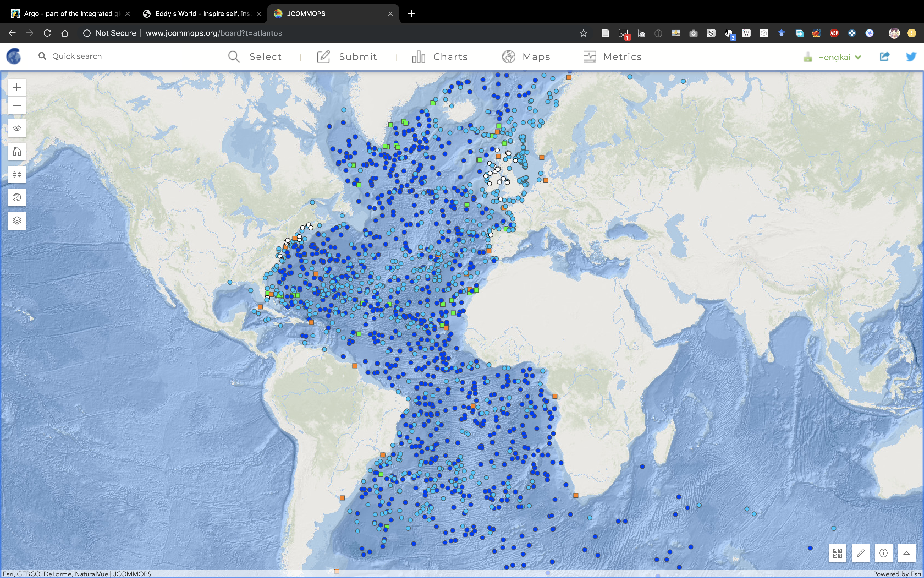Open the globe projection tool
924x578 pixels.
click(x=17, y=198)
